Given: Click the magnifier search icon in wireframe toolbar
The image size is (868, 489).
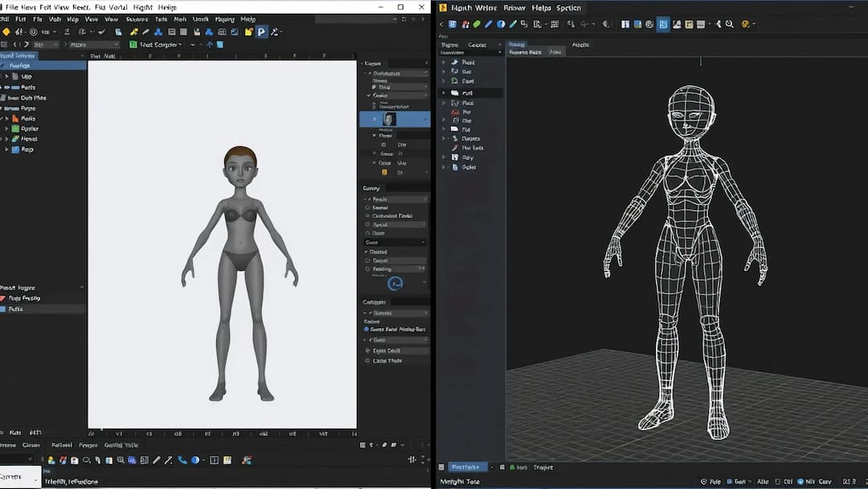Looking at the screenshot, I should click(x=729, y=24).
